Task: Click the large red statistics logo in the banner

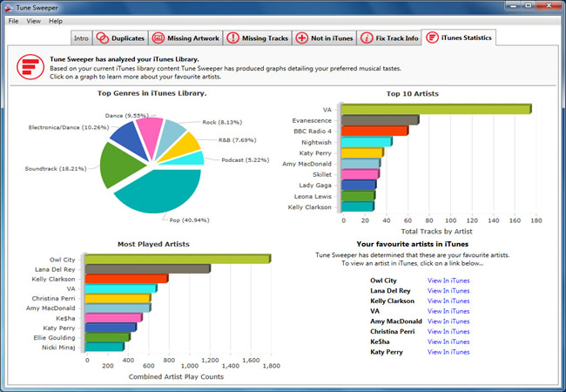Action: click(30, 67)
